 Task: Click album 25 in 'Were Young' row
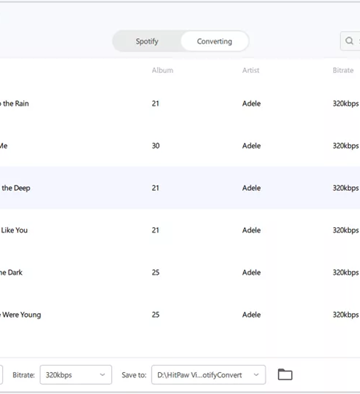[156, 315]
